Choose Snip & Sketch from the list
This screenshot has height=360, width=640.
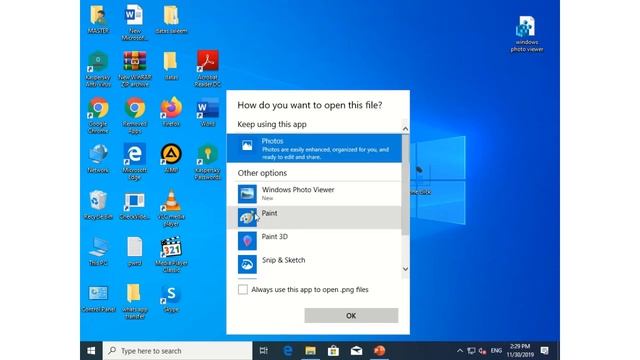coord(314,264)
